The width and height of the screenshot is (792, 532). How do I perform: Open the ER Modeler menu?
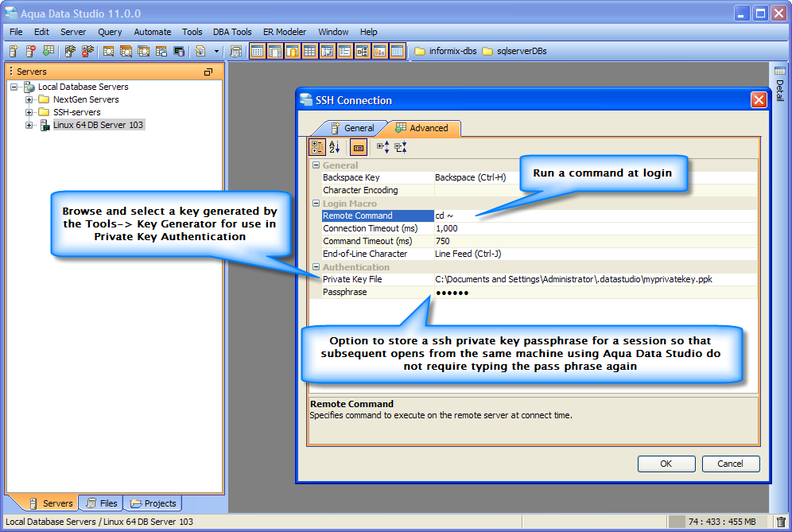tap(285, 32)
